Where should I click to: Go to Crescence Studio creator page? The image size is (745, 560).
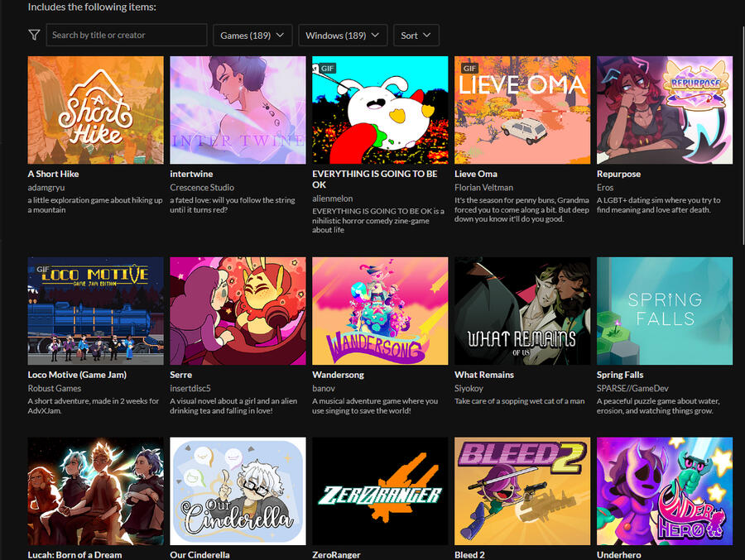pyautogui.click(x=202, y=188)
